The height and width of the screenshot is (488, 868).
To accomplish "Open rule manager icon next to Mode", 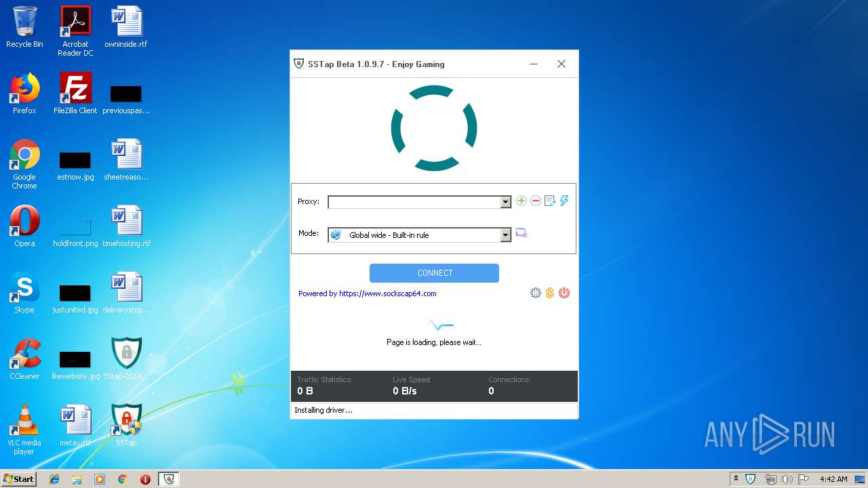I will [x=521, y=232].
